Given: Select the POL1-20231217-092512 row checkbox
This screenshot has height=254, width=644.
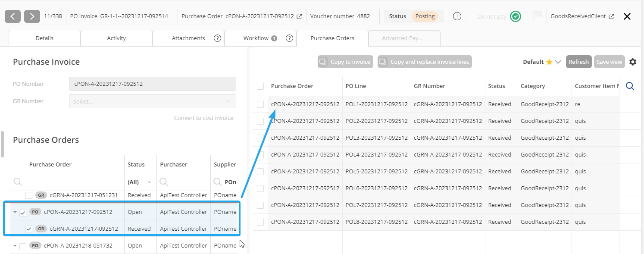Looking at the screenshot, I should (x=260, y=104).
